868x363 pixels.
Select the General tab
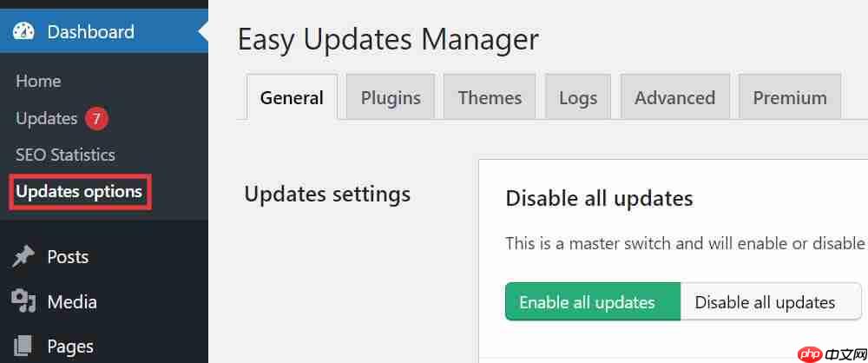click(x=292, y=97)
